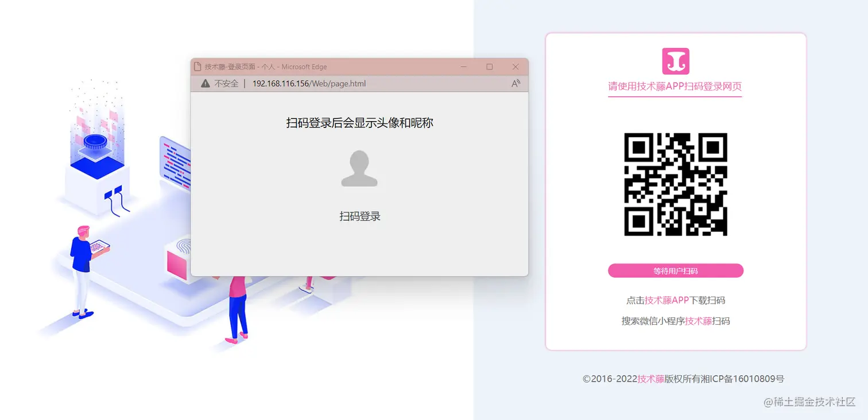Image resolution: width=868 pixels, height=420 pixels.
Task: Minimize the Microsoft Edge popup window
Action: click(464, 67)
